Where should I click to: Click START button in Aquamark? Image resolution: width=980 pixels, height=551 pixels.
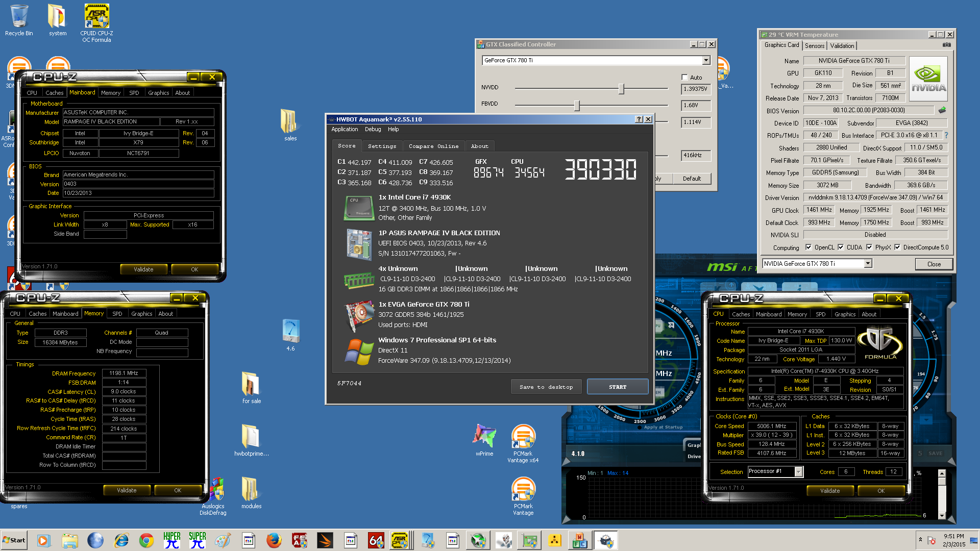618,387
